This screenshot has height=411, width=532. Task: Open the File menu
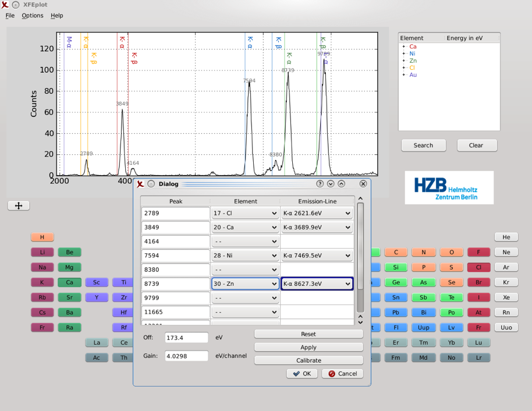point(10,16)
